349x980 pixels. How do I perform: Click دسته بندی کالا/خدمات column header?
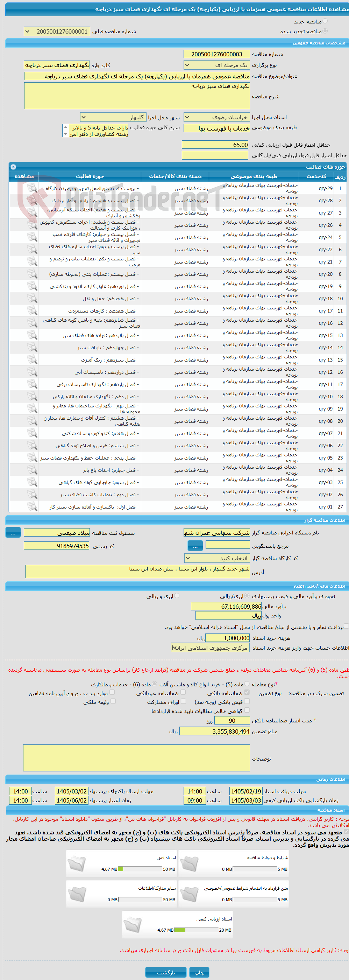point(175,176)
